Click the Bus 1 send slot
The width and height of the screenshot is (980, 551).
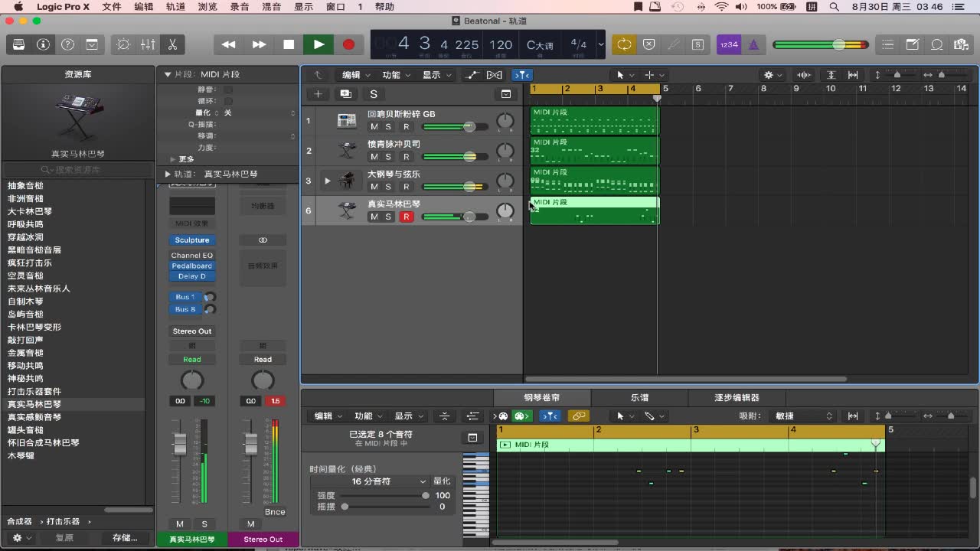click(185, 297)
